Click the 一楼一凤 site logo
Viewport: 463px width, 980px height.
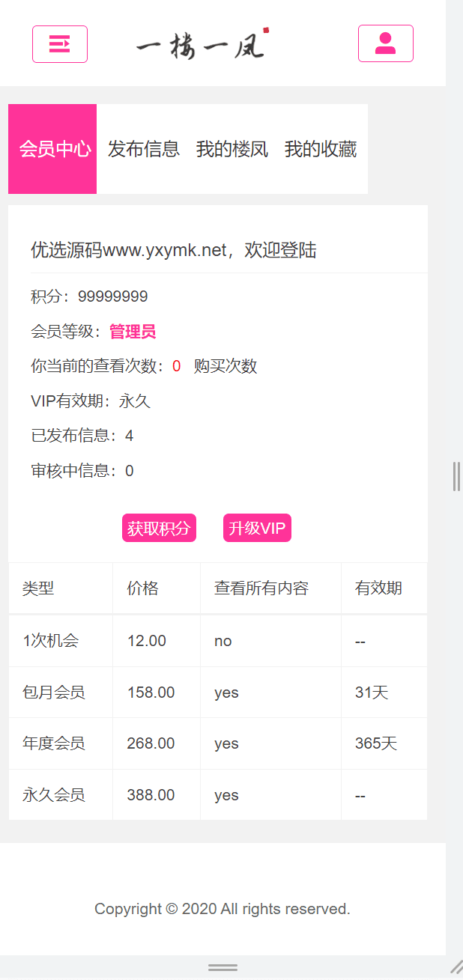[x=202, y=45]
